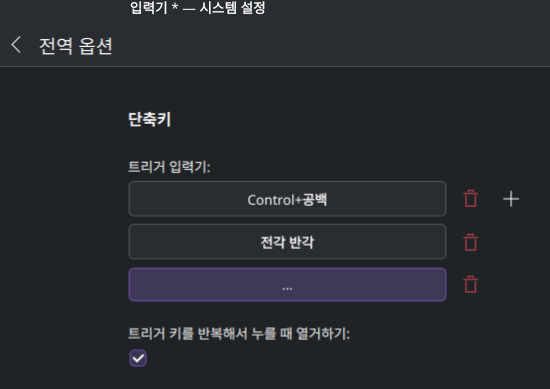Click the 입력기 — 시스템 설정 window title
Screen dimensions: 550x389
pyautogui.click(x=197, y=7)
